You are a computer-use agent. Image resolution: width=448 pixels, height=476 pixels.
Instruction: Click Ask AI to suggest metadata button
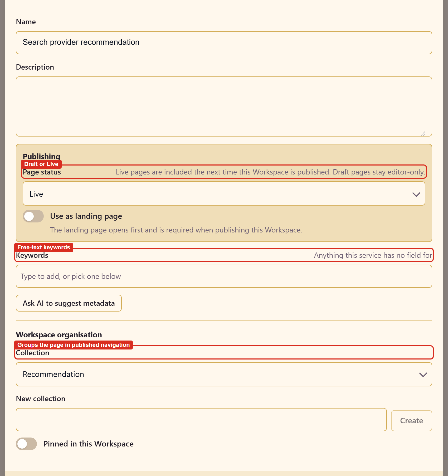coord(69,303)
